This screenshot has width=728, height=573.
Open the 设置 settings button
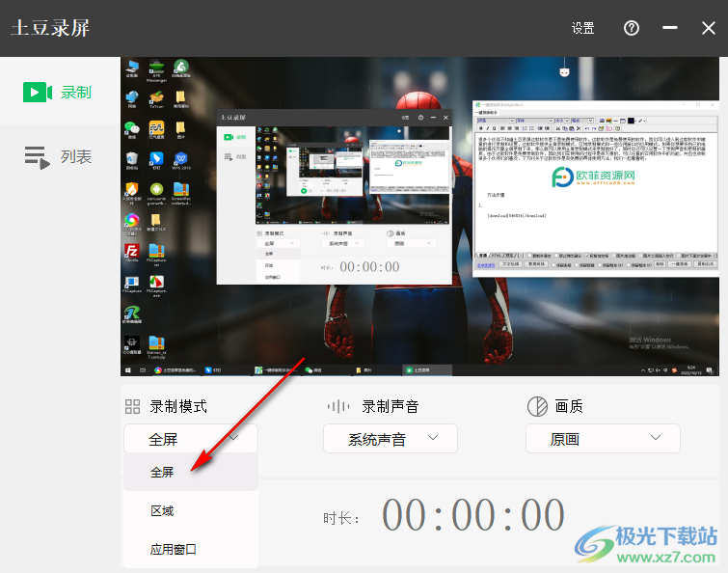[x=582, y=28]
